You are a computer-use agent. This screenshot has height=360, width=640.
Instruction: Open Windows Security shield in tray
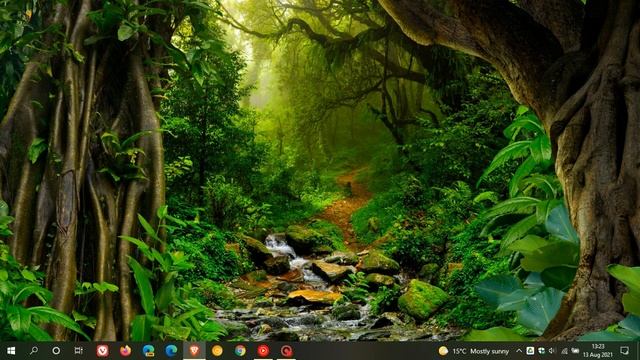[x=542, y=351]
